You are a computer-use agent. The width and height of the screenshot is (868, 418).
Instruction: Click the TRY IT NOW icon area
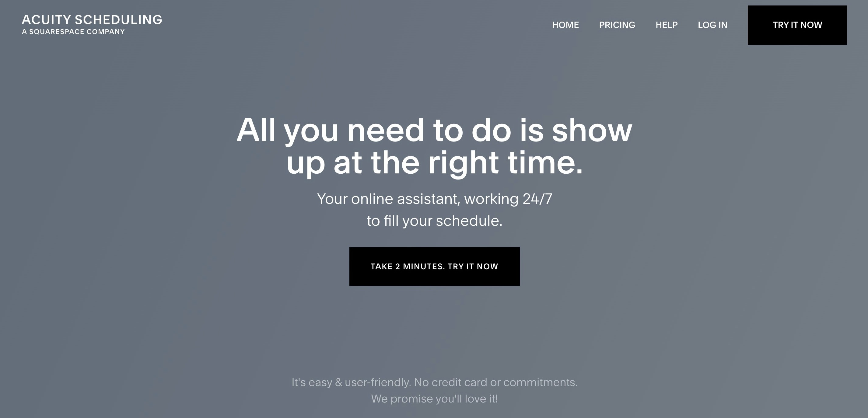(x=797, y=25)
